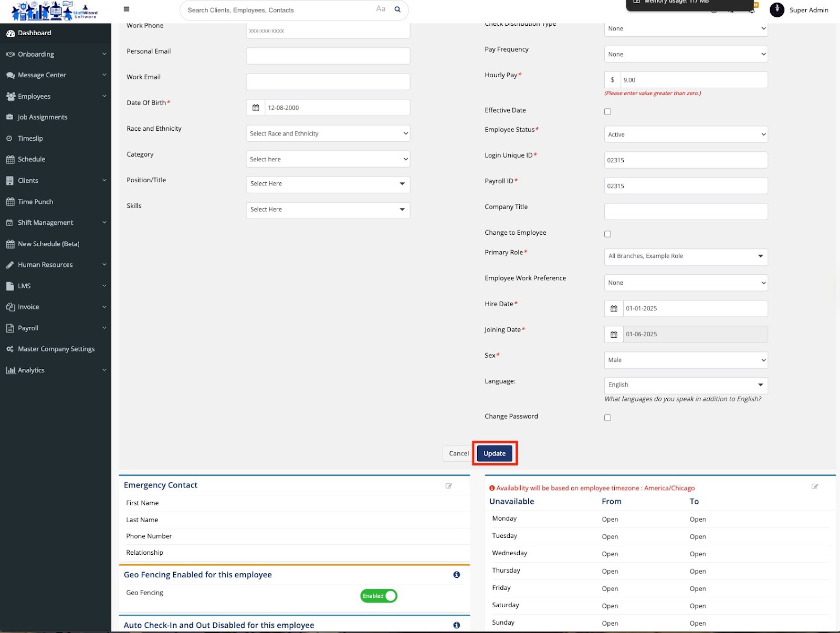The image size is (840, 633).
Task: Open the Employee Status dropdown
Action: click(x=686, y=134)
